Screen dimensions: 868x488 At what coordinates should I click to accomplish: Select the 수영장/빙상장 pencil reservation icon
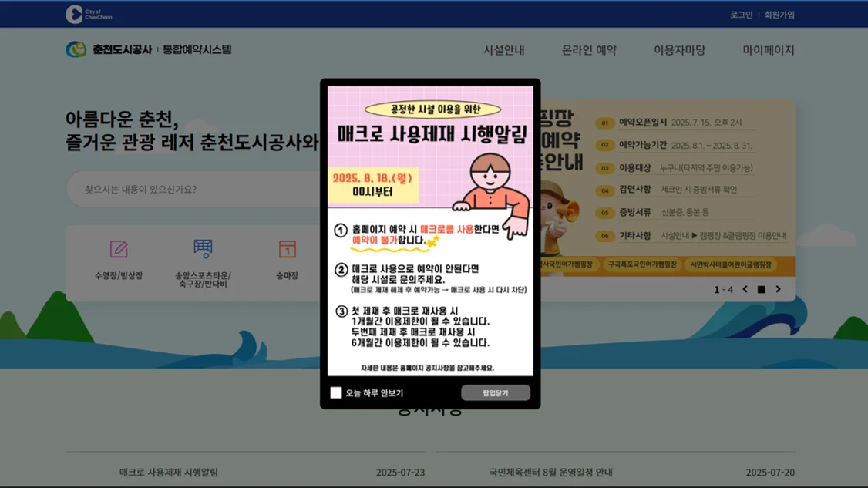coord(117,251)
